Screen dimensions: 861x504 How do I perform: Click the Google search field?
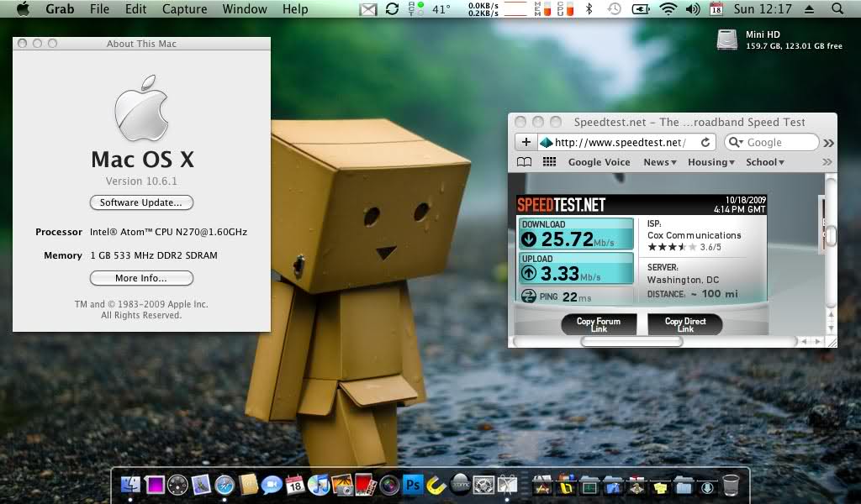(772, 143)
